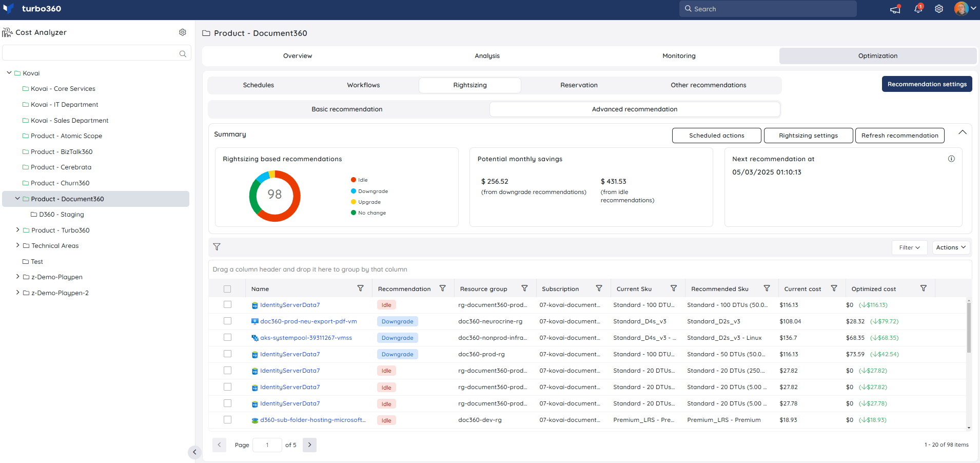Click the info icon beside Next recommendation
The height and width of the screenshot is (463, 980).
[x=951, y=159]
